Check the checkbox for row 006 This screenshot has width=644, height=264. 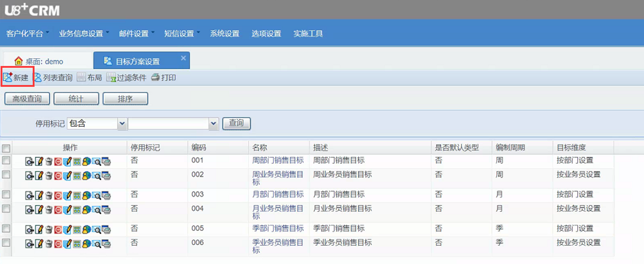coord(6,242)
